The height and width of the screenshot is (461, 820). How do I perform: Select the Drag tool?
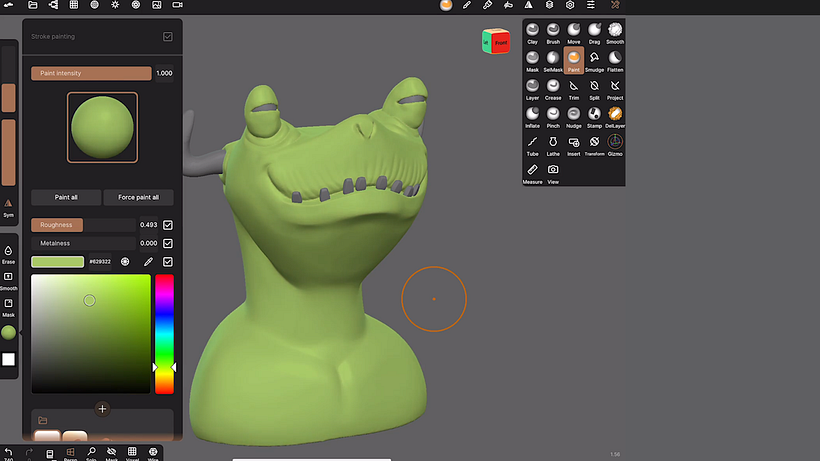tap(594, 33)
